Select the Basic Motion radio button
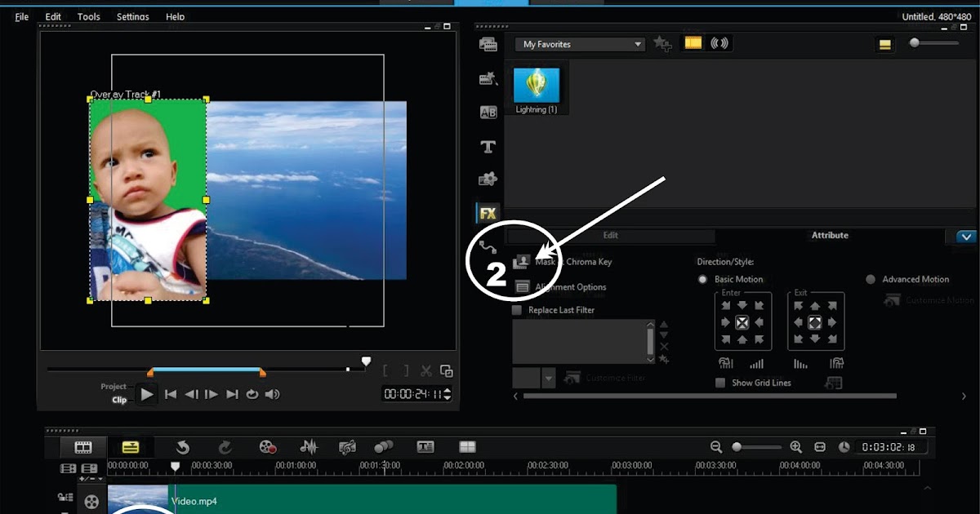This screenshot has width=980, height=514. 702,279
